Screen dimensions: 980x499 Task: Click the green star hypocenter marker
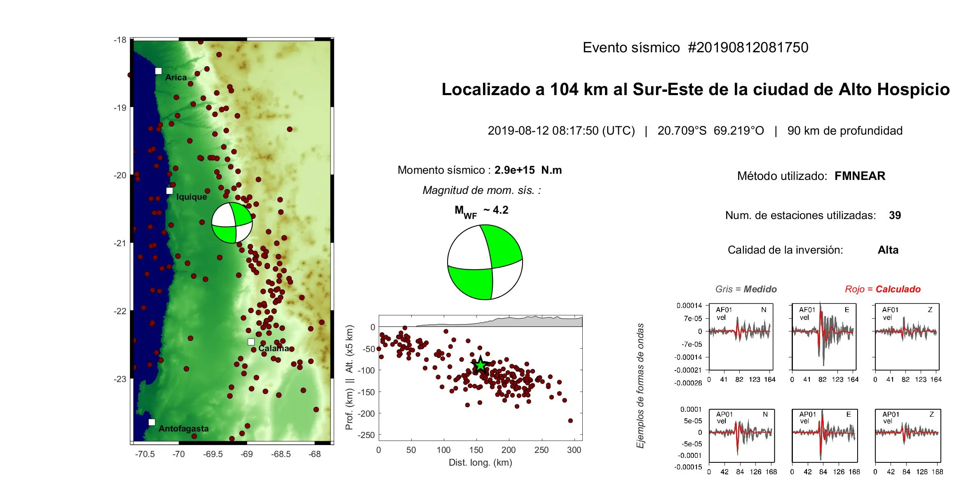tap(481, 365)
